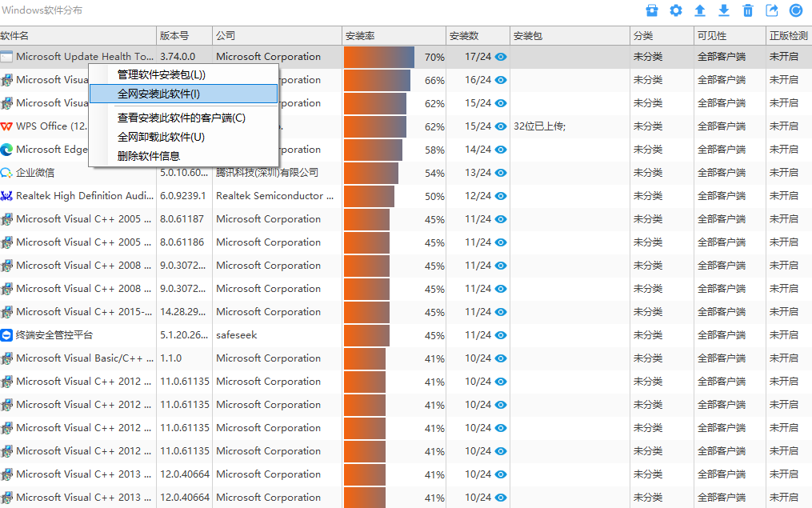Click the 企业微信 app icon
Image resolution: width=812 pixels, height=508 pixels.
point(6,173)
